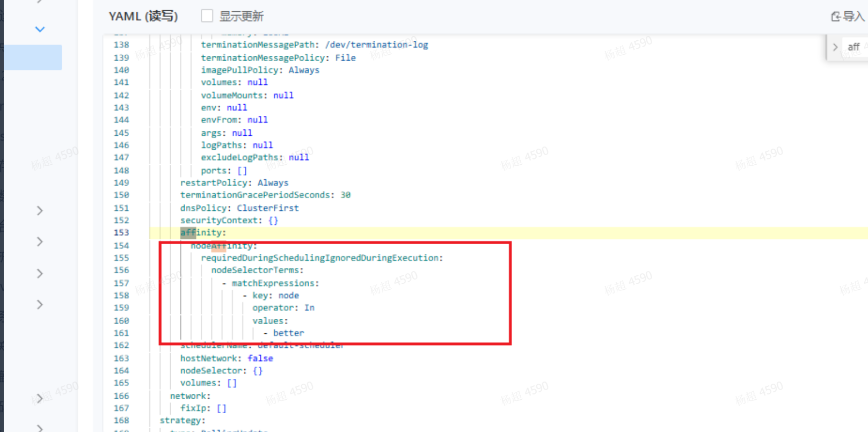This screenshot has width=868, height=432.
Task: Click line number 153 in gutter
Action: click(x=121, y=233)
